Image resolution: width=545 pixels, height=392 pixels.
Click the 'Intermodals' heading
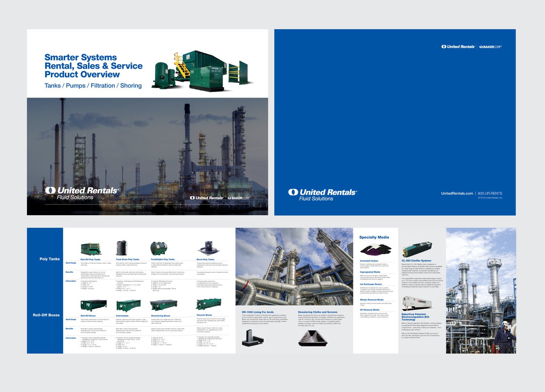[x=122, y=316]
